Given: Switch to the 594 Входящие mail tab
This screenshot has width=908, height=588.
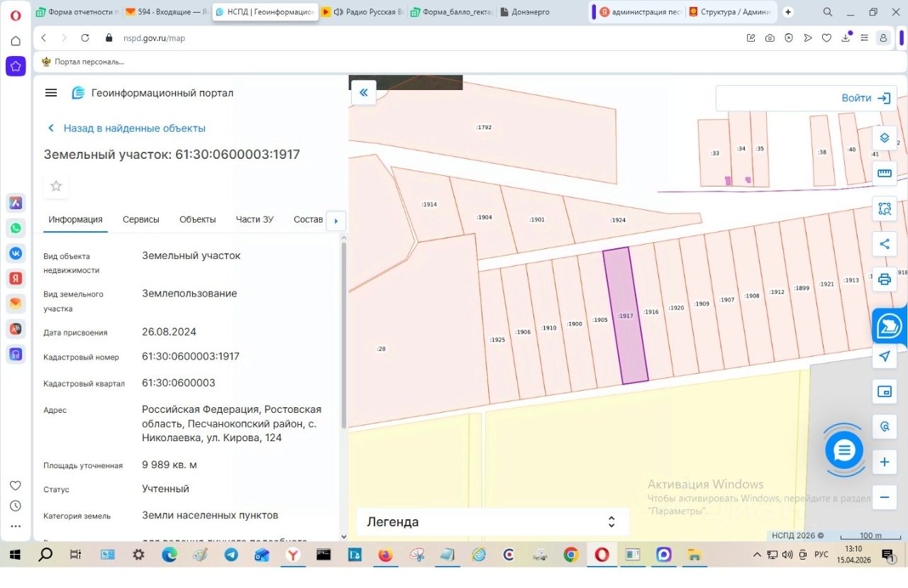Looking at the screenshot, I should [x=167, y=12].
